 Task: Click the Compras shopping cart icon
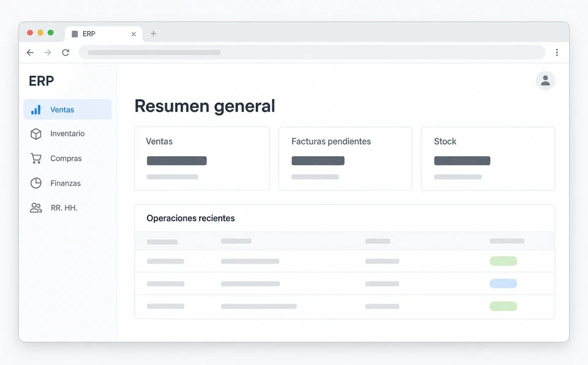36,158
